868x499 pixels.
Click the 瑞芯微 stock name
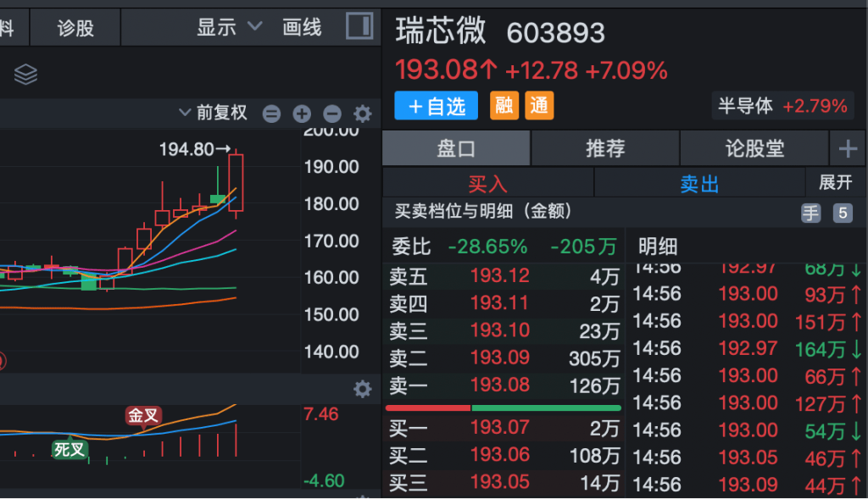441,30
